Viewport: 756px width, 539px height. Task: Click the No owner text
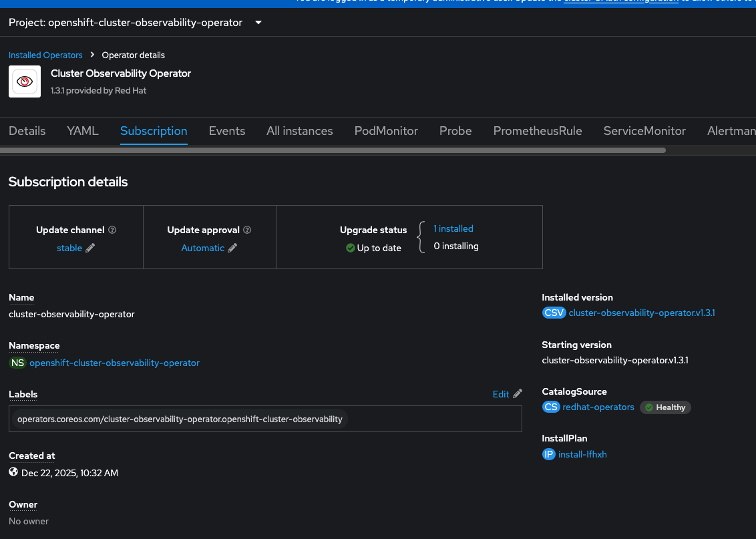tap(29, 521)
